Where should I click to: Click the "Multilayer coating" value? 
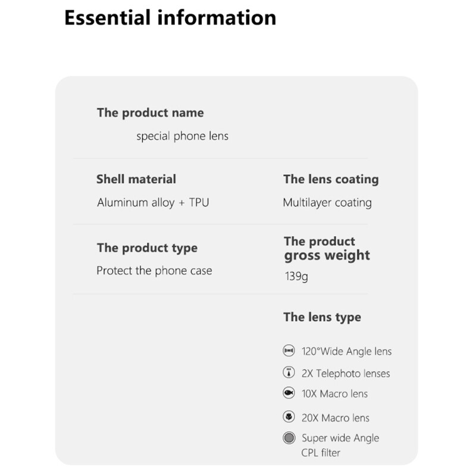(327, 202)
